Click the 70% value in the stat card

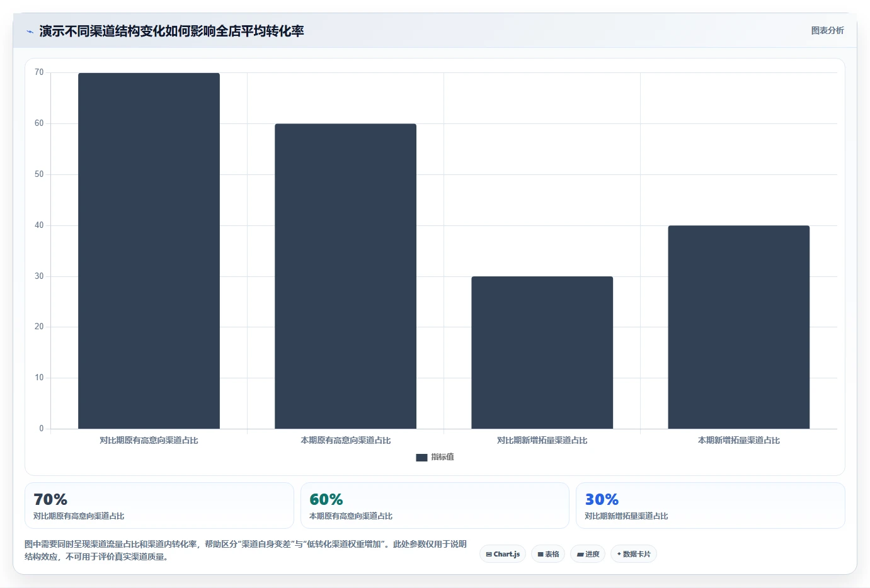click(50, 499)
